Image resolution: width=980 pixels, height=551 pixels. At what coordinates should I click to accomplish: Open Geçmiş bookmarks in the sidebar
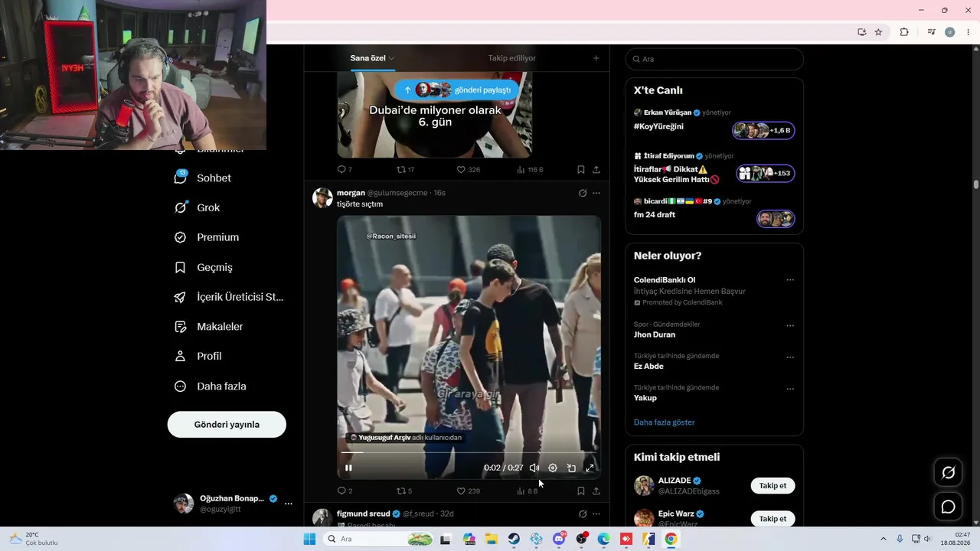point(203,267)
